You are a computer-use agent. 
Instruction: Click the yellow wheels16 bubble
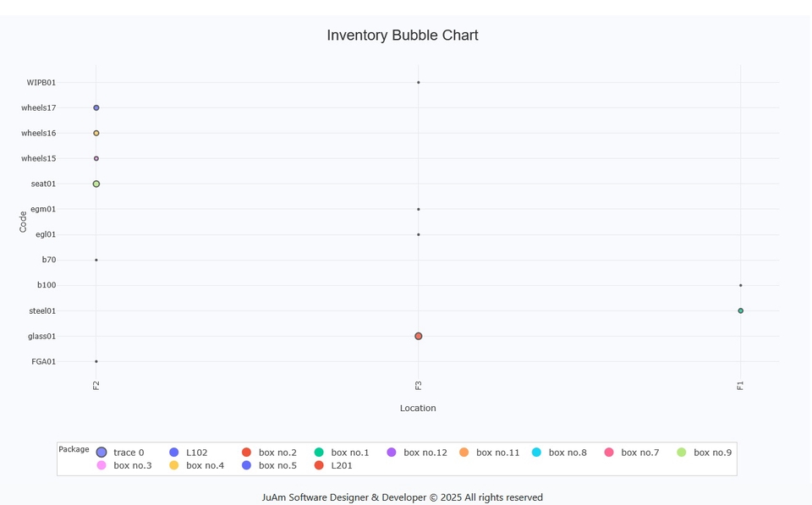[96, 133]
